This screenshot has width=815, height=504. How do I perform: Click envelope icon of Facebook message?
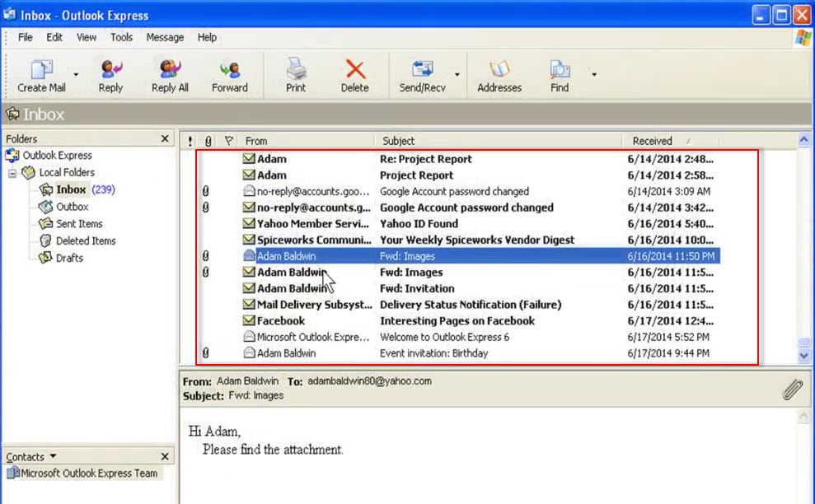[249, 320]
